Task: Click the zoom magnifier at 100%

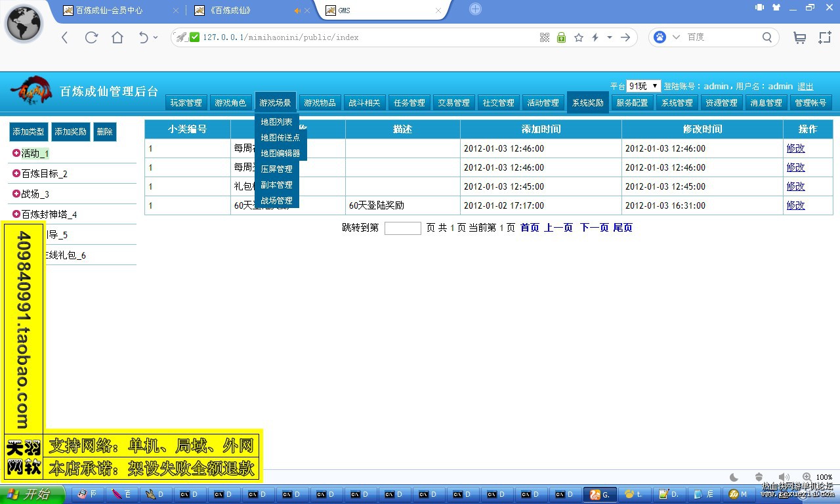Action: [x=807, y=477]
